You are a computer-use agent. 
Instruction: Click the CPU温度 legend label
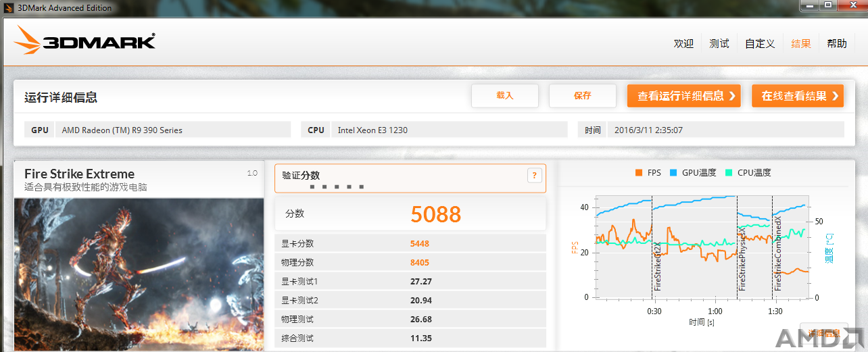coord(754,173)
